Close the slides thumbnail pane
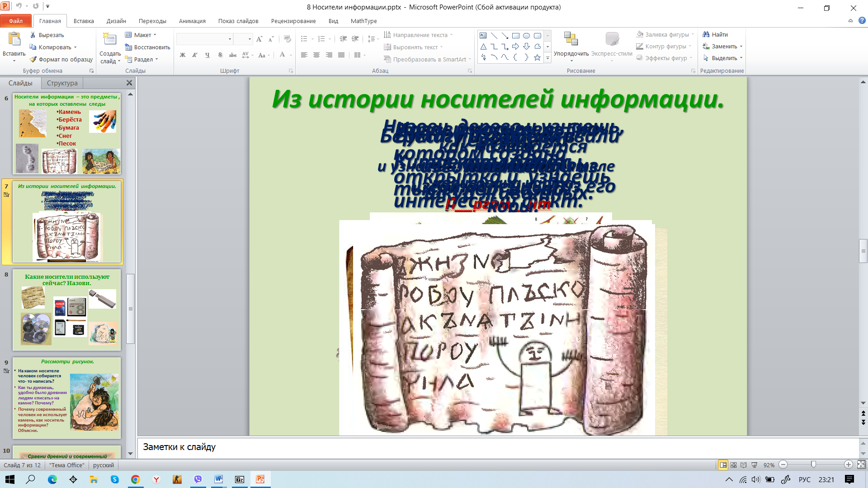The image size is (868, 488). pos(129,83)
